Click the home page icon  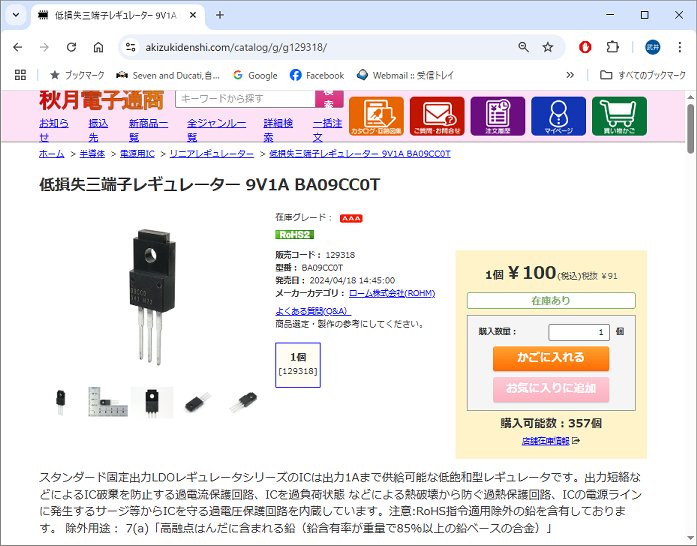tap(98, 47)
